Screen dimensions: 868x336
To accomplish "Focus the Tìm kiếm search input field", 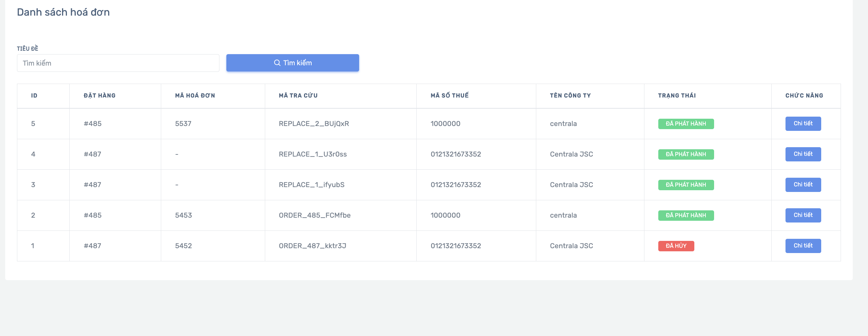I will pyautogui.click(x=118, y=63).
